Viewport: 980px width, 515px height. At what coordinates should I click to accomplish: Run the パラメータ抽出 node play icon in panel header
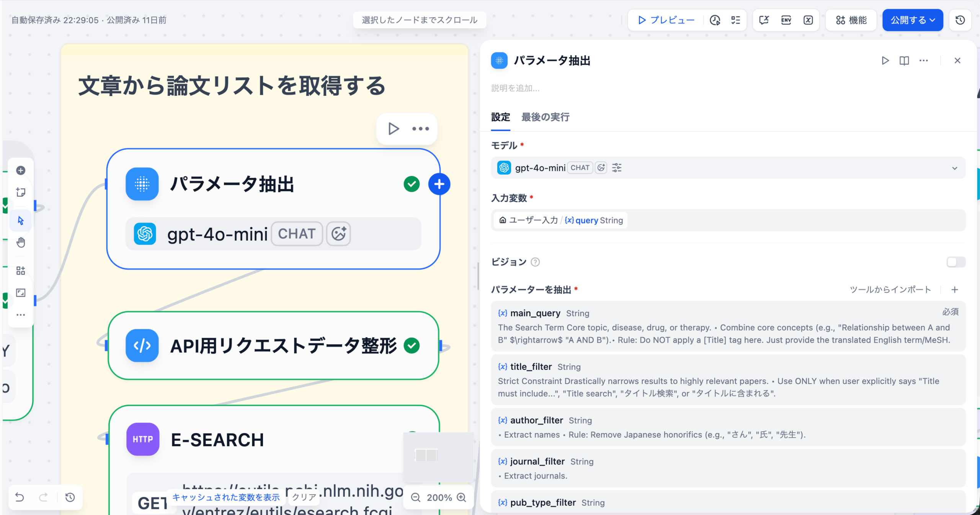[885, 60]
